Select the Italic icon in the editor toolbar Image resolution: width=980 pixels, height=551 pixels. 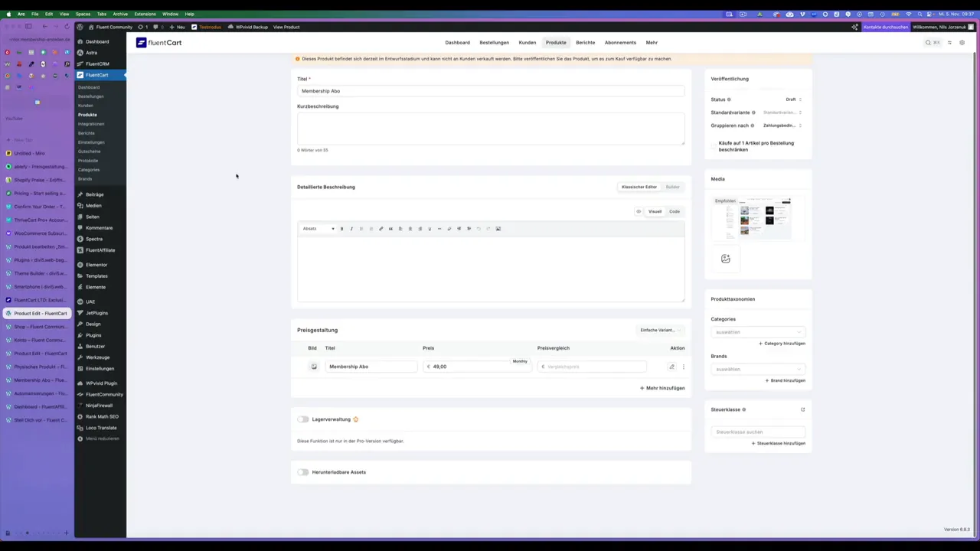(351, 228)
